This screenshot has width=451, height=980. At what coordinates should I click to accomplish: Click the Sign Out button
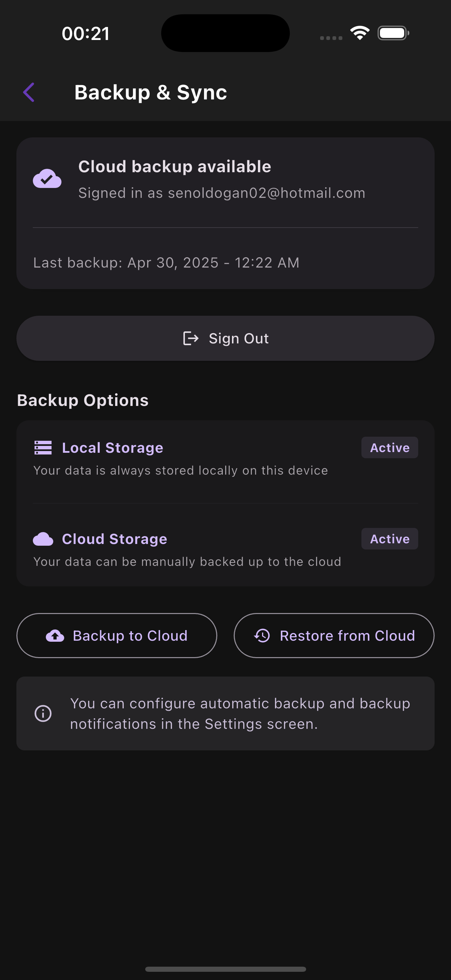pos(225,338)
